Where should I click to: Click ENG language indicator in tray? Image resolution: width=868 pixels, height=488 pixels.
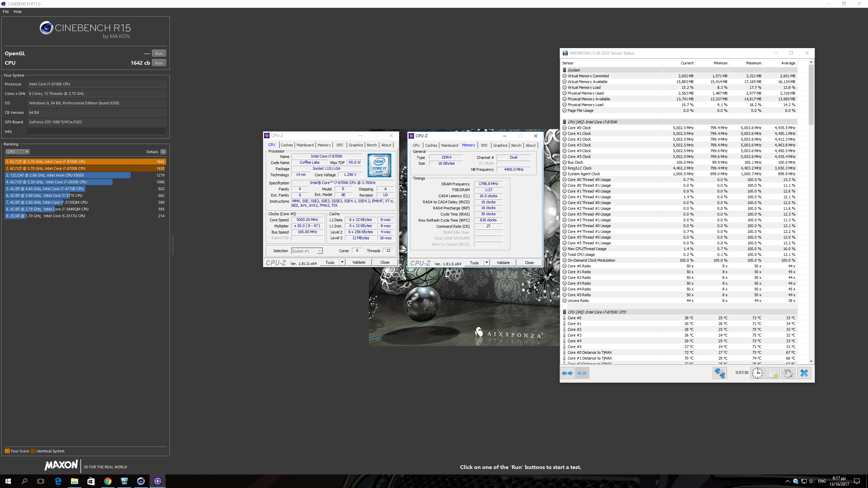(x=822, y=481)
